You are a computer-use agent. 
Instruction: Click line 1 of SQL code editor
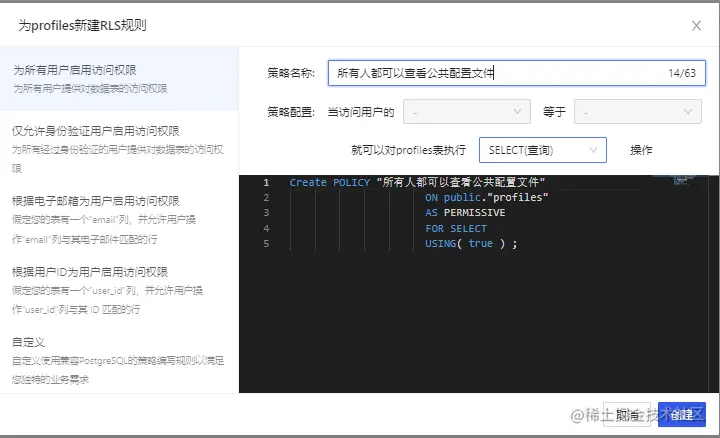point(417,182)
